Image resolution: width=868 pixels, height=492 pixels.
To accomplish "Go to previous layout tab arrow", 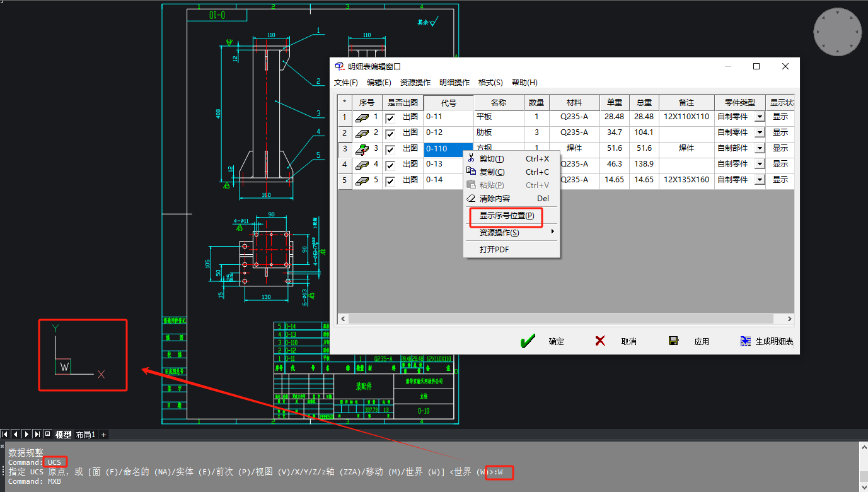I will [15, 434].
